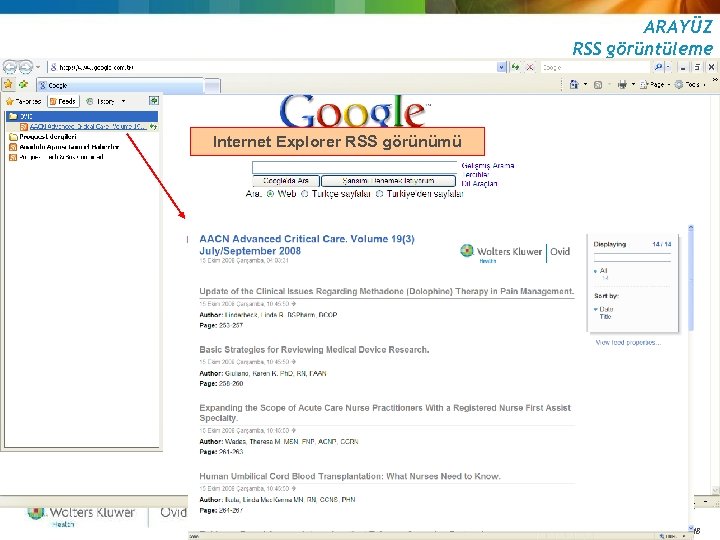Screen dimensions: 720x540
Task: Select the Google browser tab
Action: coord(120,85)
